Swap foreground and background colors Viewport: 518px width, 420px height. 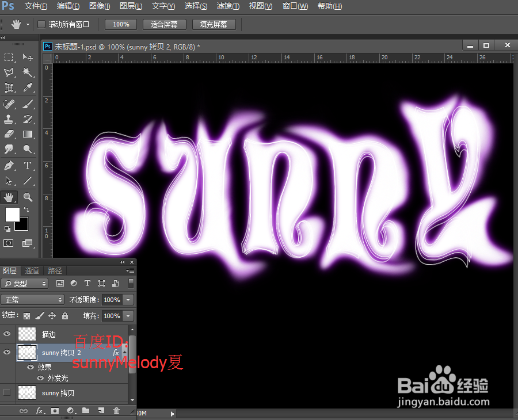tap(26, 209)
